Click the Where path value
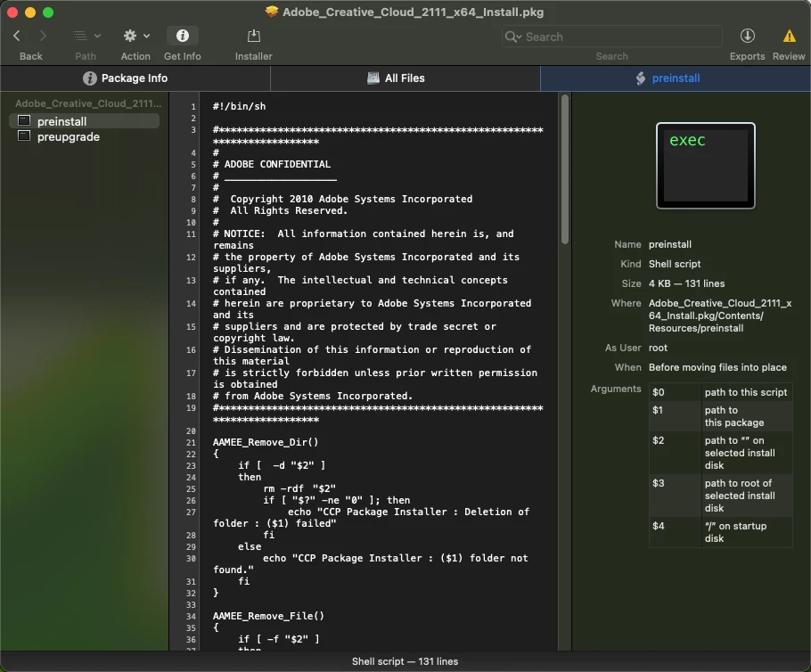This screenshot has height=672, width=811. click(720, 316)
